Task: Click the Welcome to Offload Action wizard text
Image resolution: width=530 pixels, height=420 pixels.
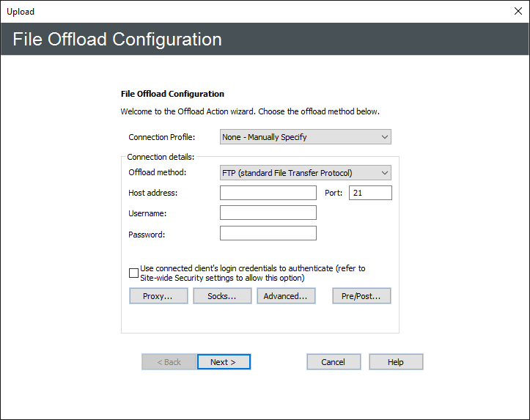Action: pos(249,112)
